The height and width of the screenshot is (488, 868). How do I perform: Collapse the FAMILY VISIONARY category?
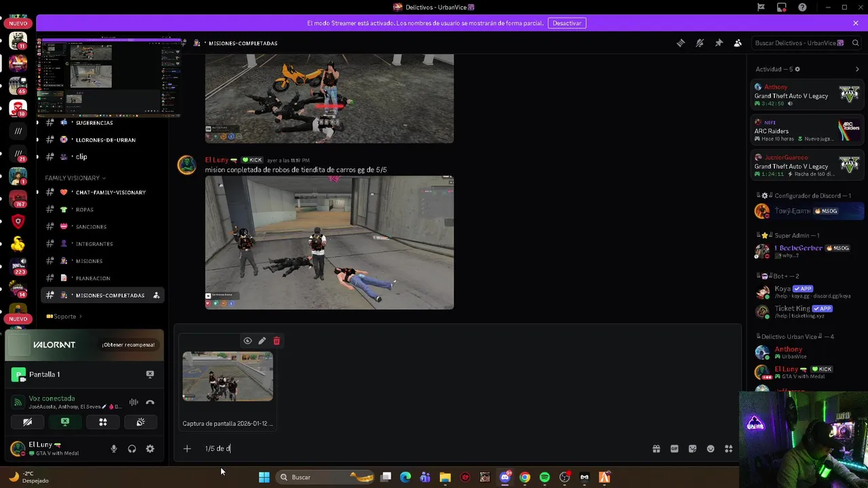pyautogui.click(x=75, y=178)
